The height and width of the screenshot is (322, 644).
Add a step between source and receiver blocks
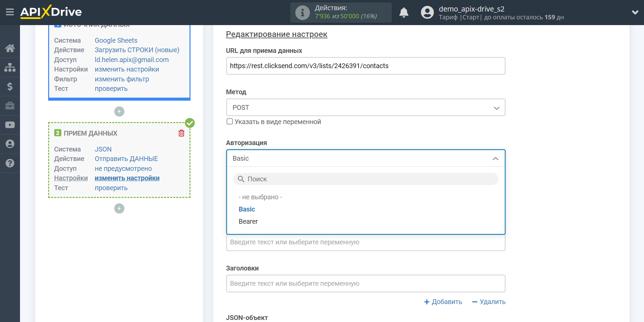[119, 112]
